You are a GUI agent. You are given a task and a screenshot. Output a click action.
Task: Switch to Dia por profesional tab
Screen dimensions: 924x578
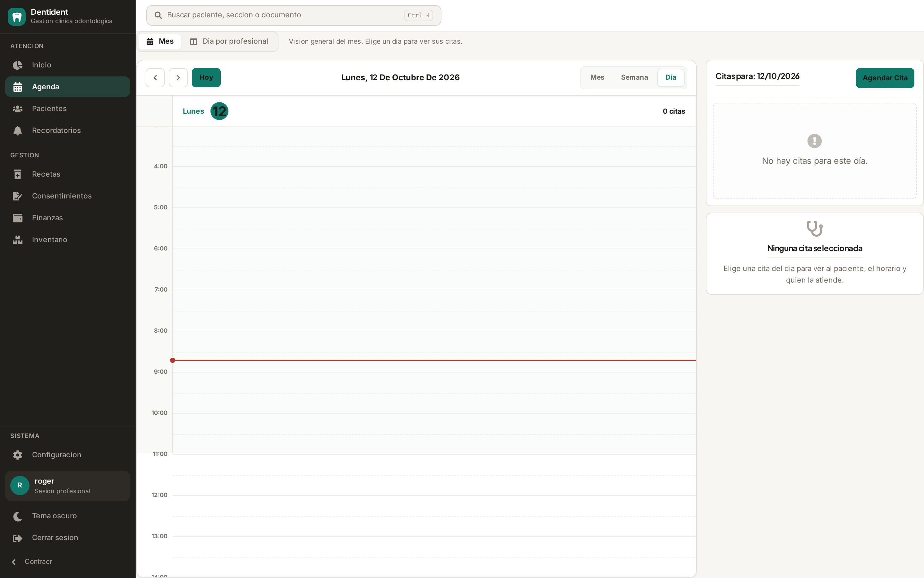tap(229, 41)
